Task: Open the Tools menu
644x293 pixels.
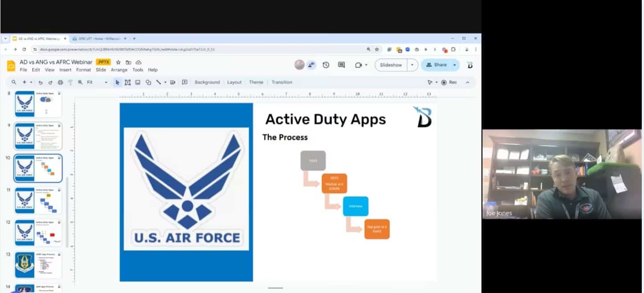Action: tap(137, 70)
